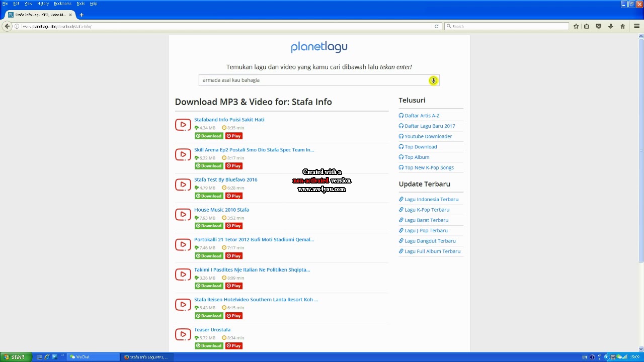Screen dimensions: 644x362
Task: Play Stafa Test By Bluefavo 2016
Action: tap(233, 196)
